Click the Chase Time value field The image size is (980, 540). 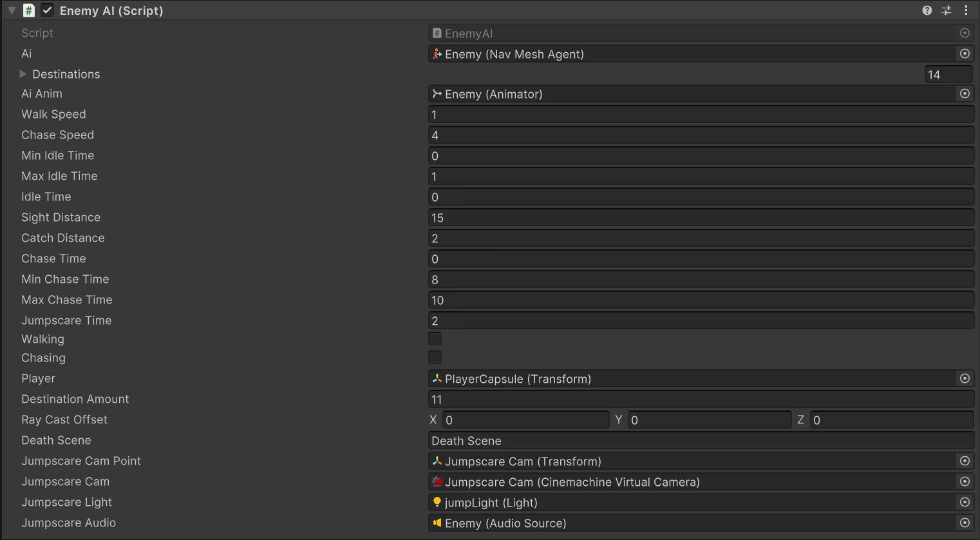[701, 259]
